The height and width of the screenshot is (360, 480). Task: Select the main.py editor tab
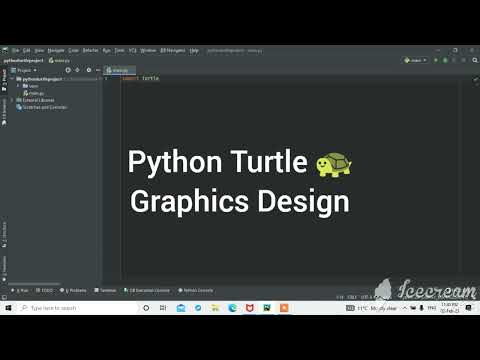120,70
